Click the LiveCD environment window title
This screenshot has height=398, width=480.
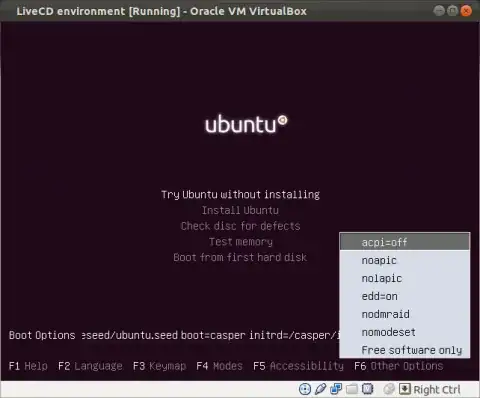click(x=161, y=11)
